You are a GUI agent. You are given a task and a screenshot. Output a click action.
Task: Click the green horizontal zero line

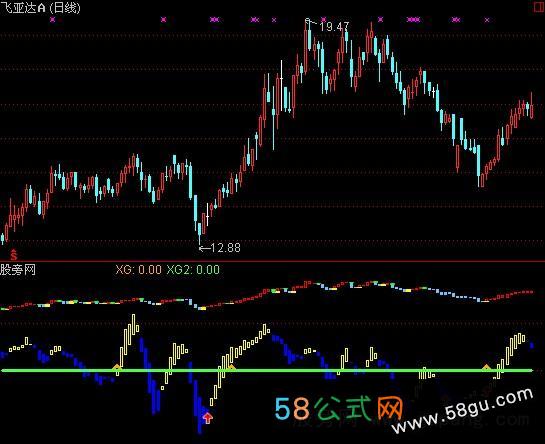coord(267,371)
